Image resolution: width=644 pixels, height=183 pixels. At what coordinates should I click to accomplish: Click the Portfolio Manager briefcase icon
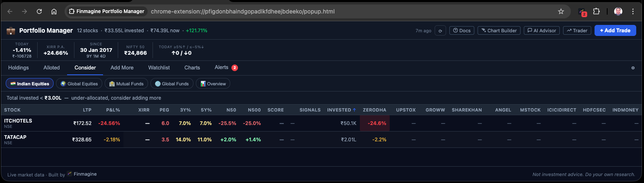click(x=11, y=31)
